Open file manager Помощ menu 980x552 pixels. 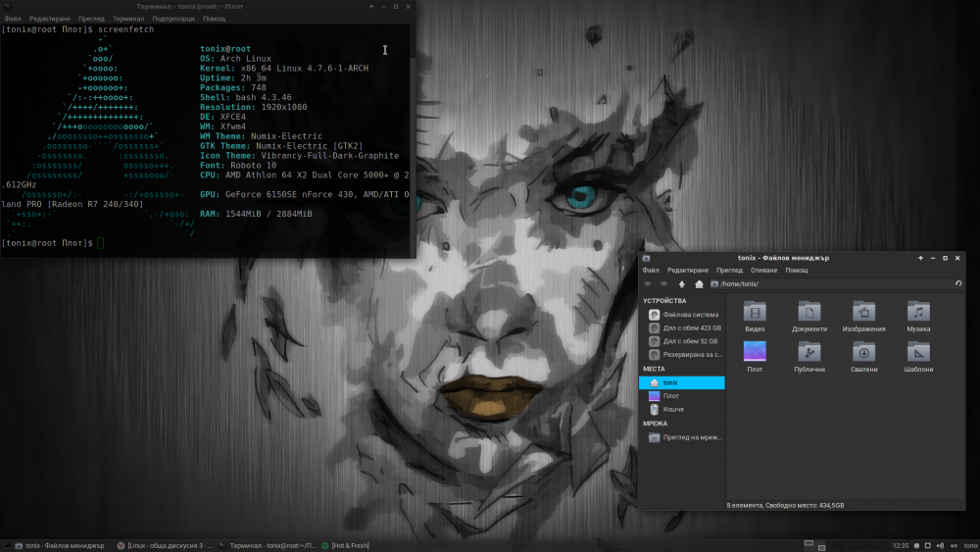[x=796, y=270]
